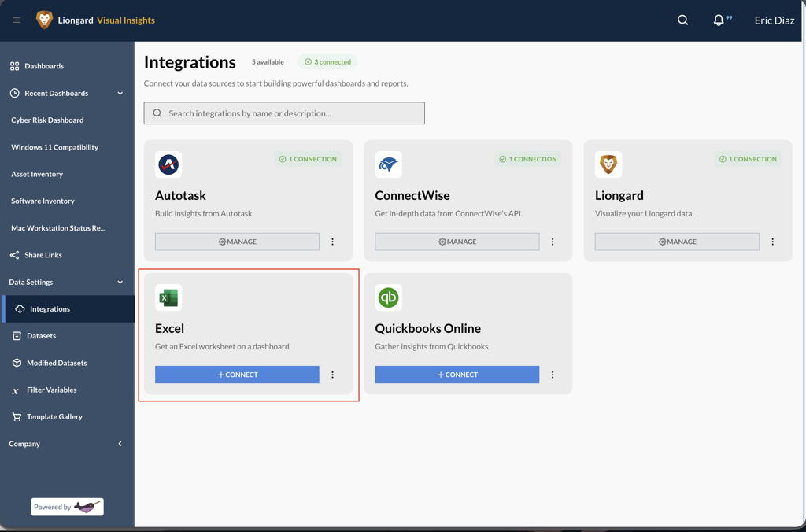The height and width of the screenshot is (532, 806).
Task: Click the Modified Datasets cube icon
Action: 17,363
